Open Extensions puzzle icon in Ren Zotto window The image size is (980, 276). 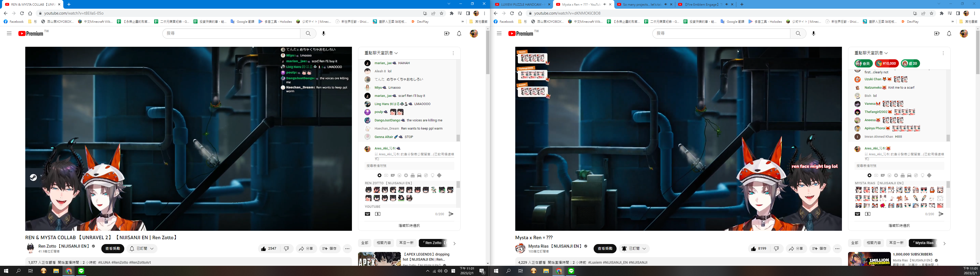pyautogui.click(x=451, y=13)
